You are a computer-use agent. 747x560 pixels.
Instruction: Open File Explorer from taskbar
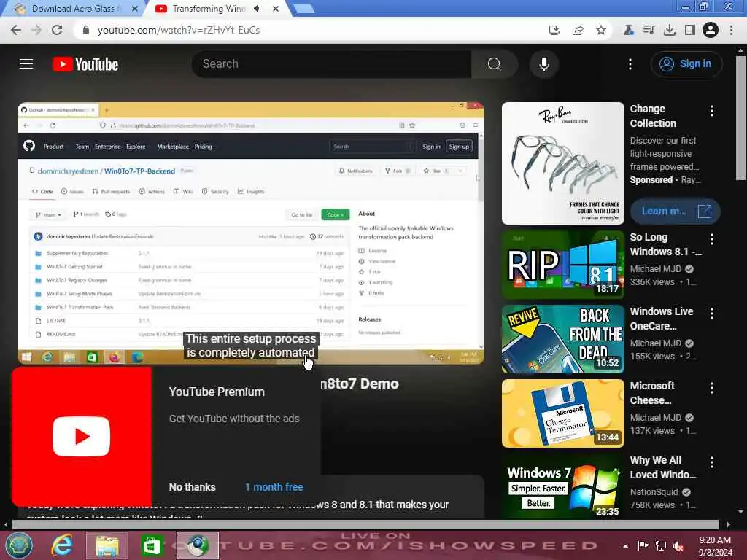[107, 545]
